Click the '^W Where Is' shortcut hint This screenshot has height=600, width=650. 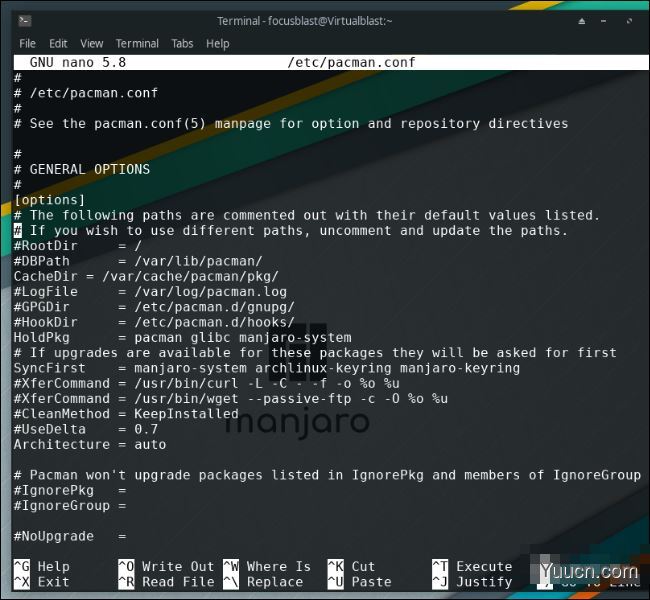pyautogui.click(x=267, y=567)
